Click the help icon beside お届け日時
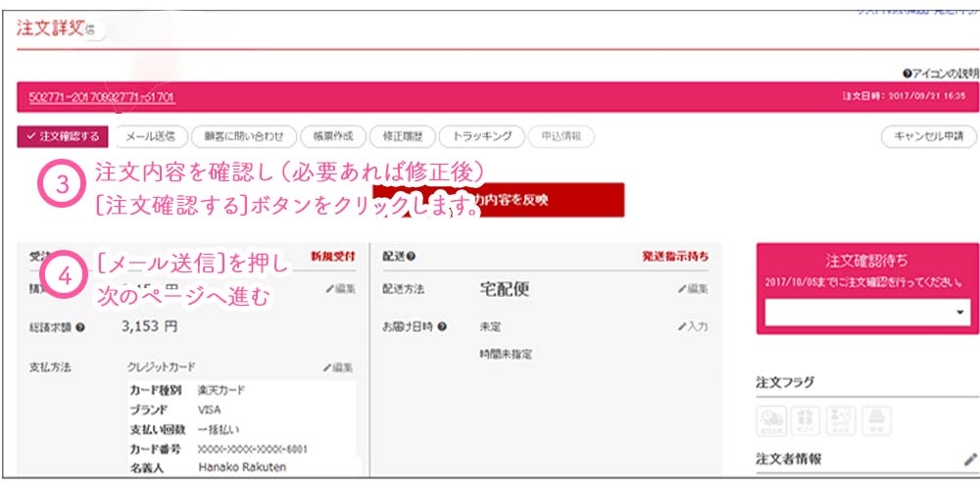The height and width of the screenshot is (486, 980). click(x=443, y=326)
